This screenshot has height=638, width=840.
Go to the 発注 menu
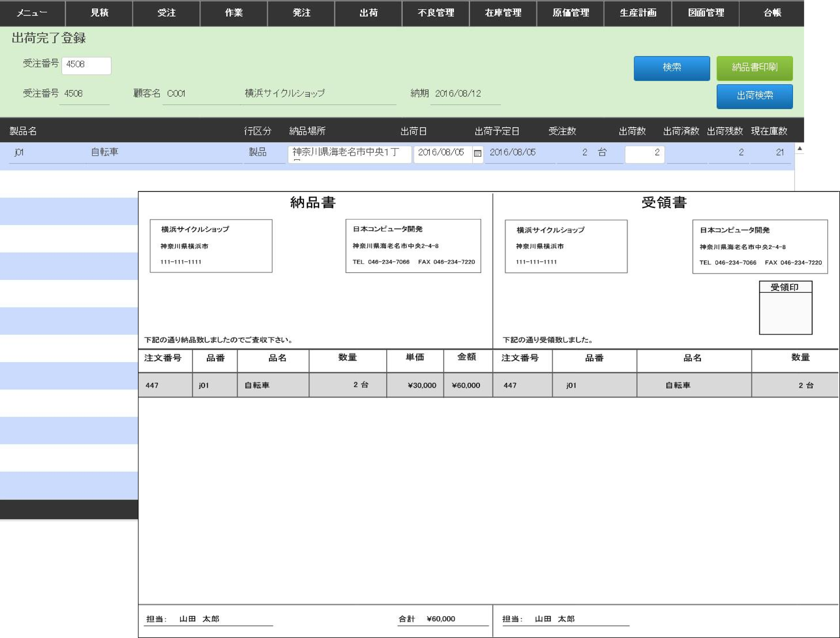301,13
